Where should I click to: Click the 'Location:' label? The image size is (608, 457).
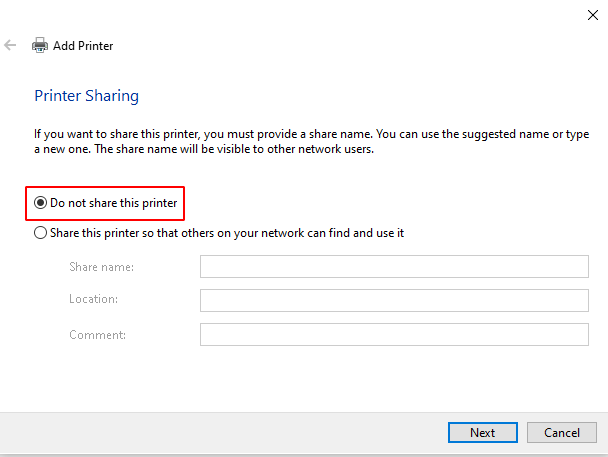click(x=93, y=299)
